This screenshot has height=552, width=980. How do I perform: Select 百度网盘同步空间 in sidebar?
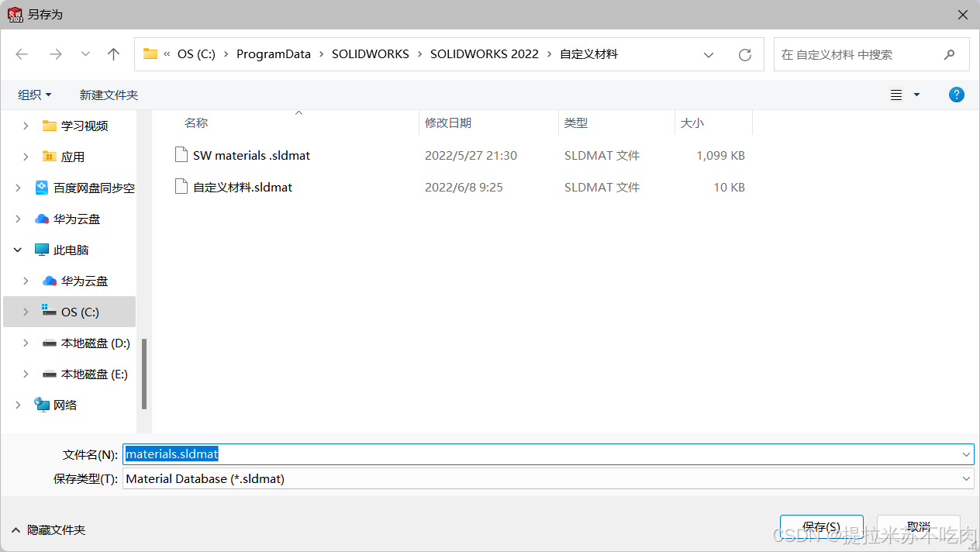[94, 188]
